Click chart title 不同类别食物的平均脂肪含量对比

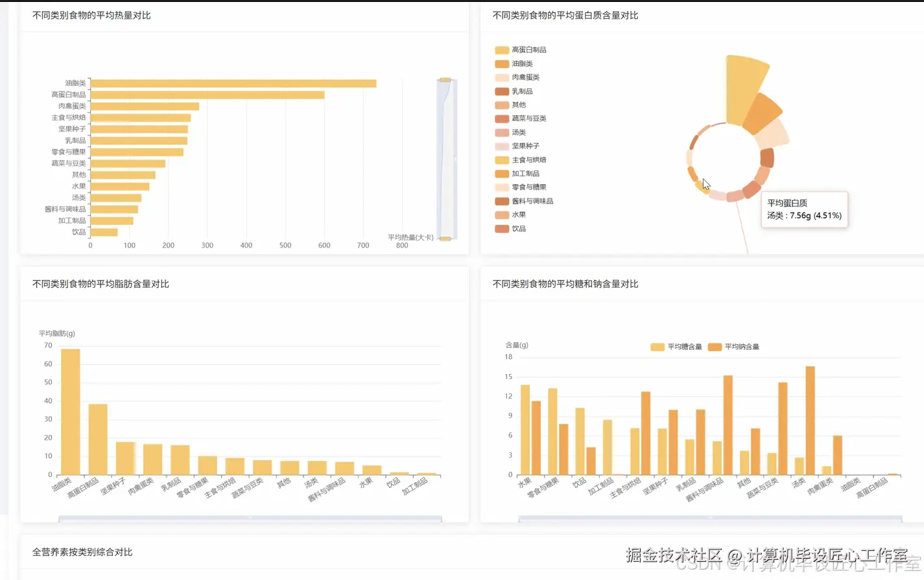pos(101,284)
